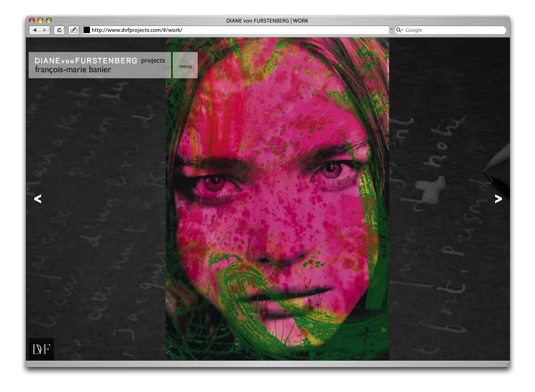Reload the page with the refresh button
Image resolution: width=535 pixels, height=392 pixels.
click(59, 30)
